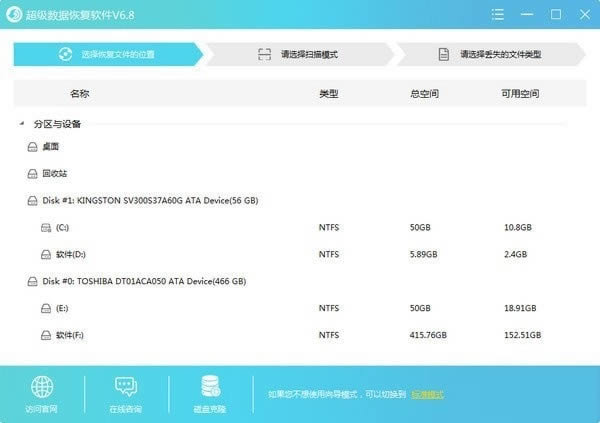Click the 10.8GB free space value
Image resolution: width=600 pixels, height=423 pixels.
tap(518, 227)
